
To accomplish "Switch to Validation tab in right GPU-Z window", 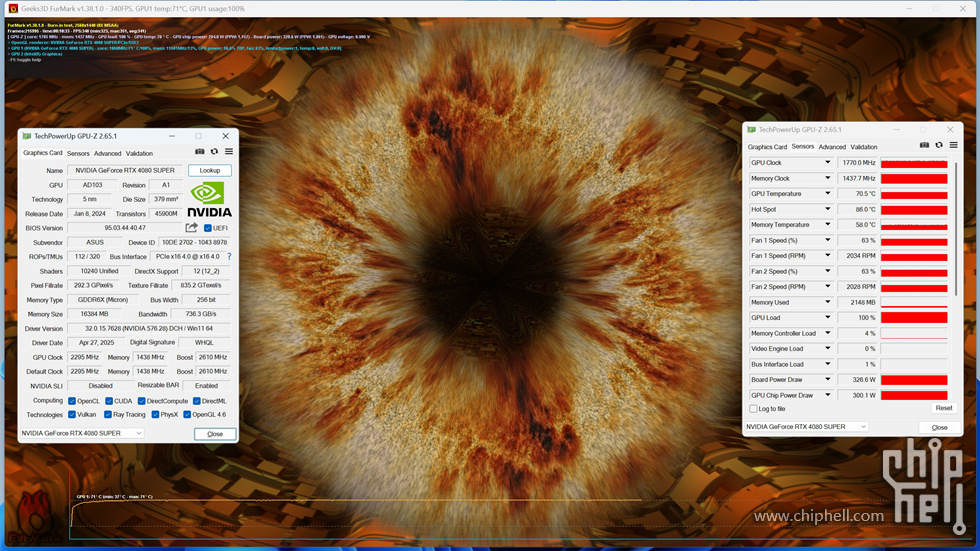I will (864, 147).
